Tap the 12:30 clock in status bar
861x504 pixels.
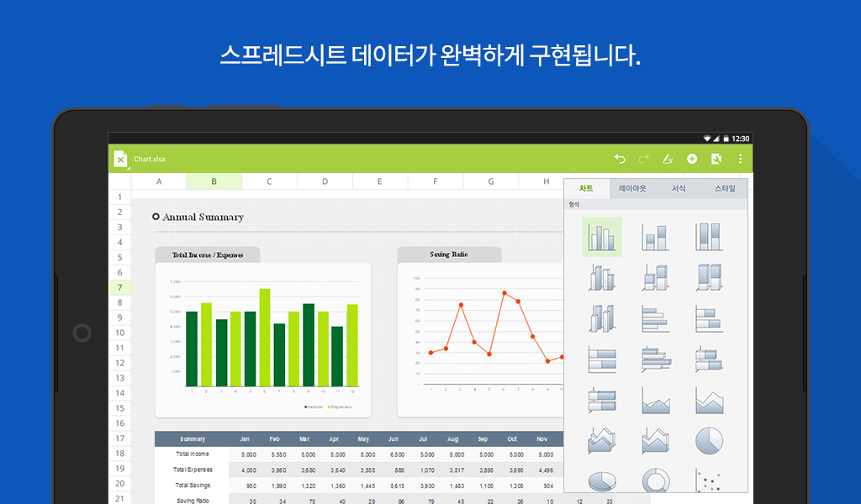tap(740, 139)
